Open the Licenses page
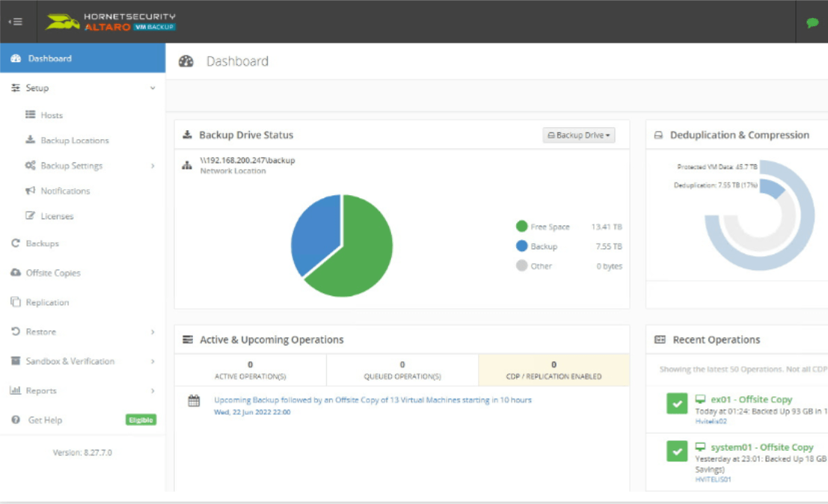 pos(57,216)
